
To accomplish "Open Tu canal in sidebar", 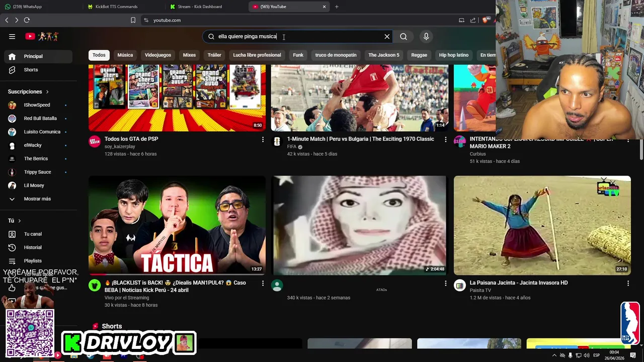I will coord(38,234).
